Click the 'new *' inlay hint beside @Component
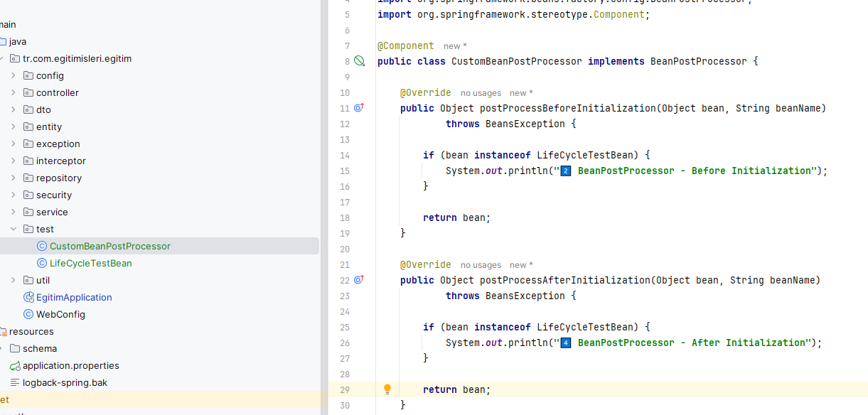868x415 pixels. [x=454, y=45]
